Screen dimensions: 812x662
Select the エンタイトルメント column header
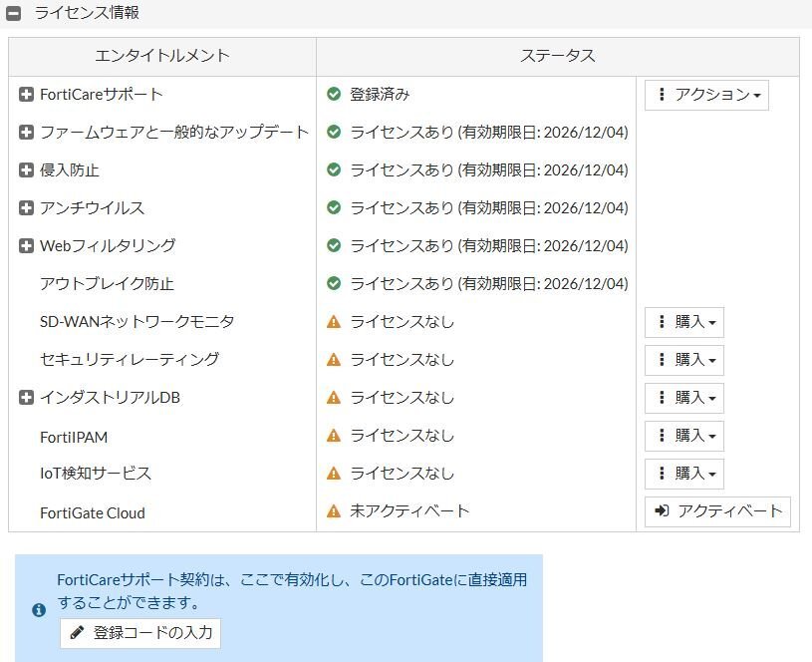pos(161,57)
